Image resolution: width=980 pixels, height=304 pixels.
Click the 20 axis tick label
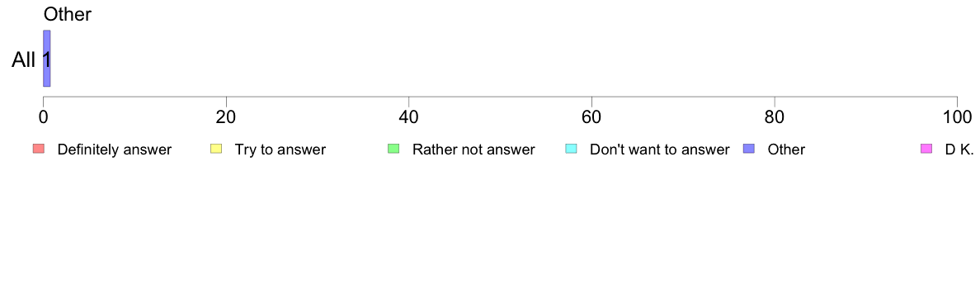[226, 116]
